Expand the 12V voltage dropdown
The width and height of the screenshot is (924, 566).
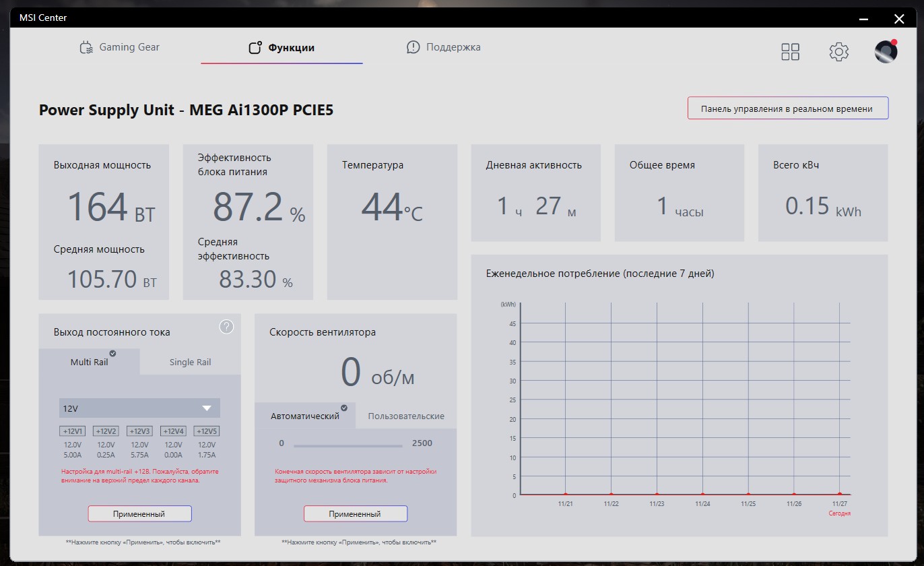pos(139,408)
